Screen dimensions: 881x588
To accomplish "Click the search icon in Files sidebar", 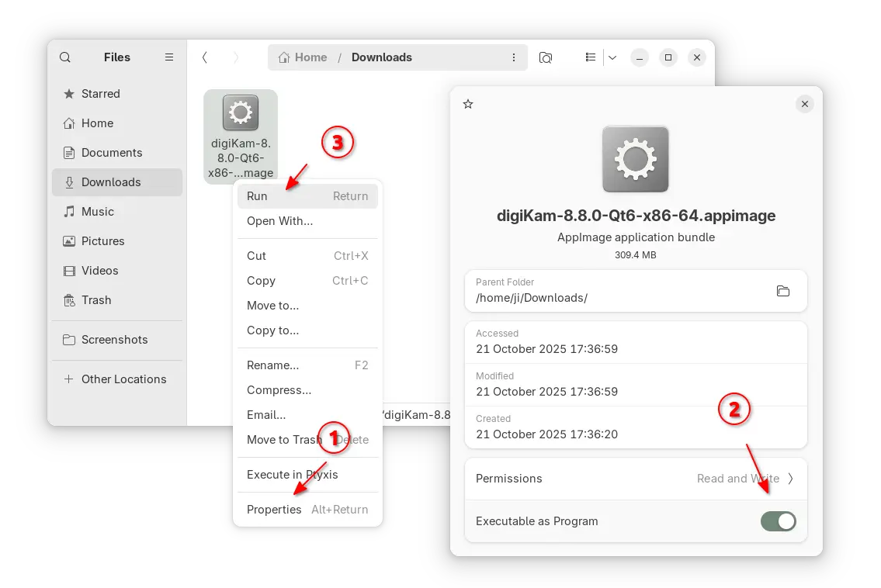I will 65,57.
